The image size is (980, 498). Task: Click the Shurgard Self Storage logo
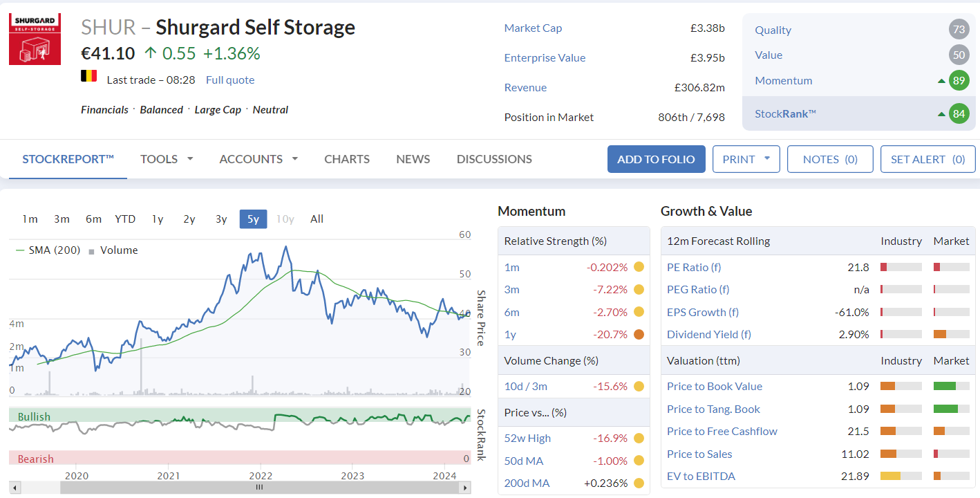point(35,39)
